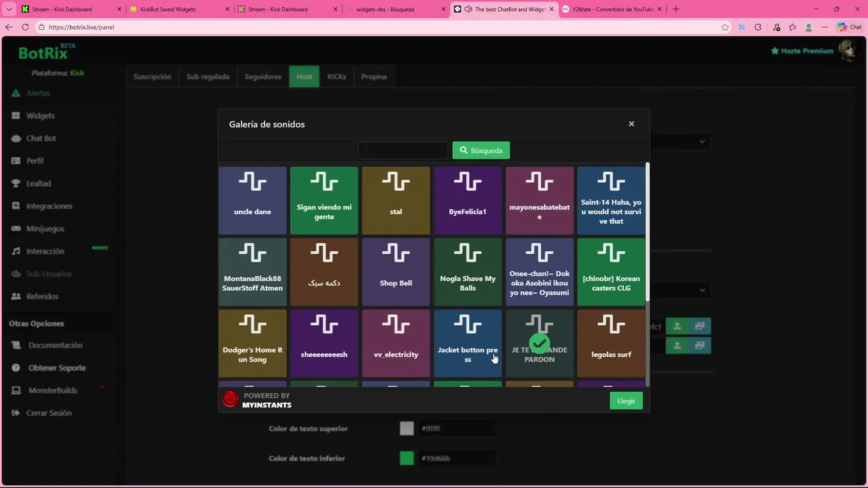Edit the #19d66b color value field
This screenshot has height=488, width=868.
[456, 458]
